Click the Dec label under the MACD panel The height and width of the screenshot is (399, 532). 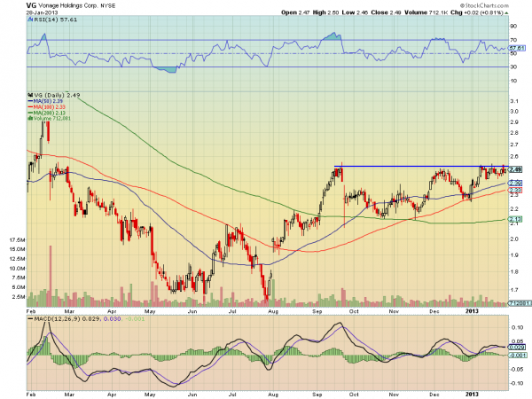[434, 395]
